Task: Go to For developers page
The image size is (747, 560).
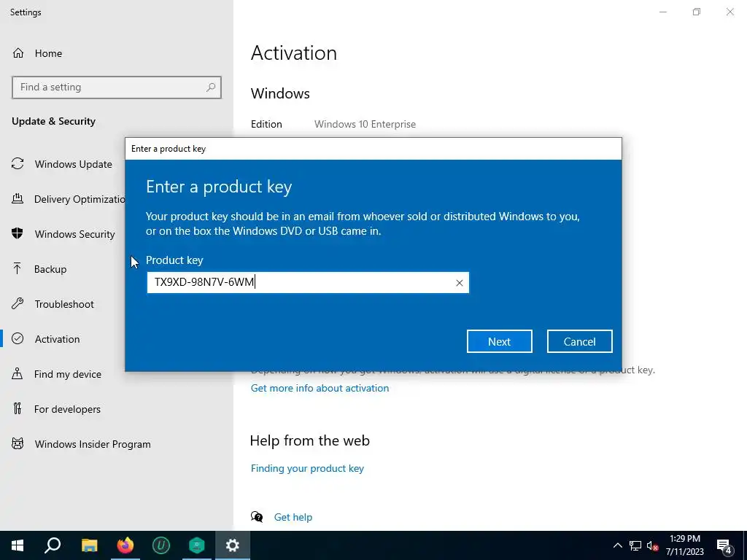Action: 67,409
